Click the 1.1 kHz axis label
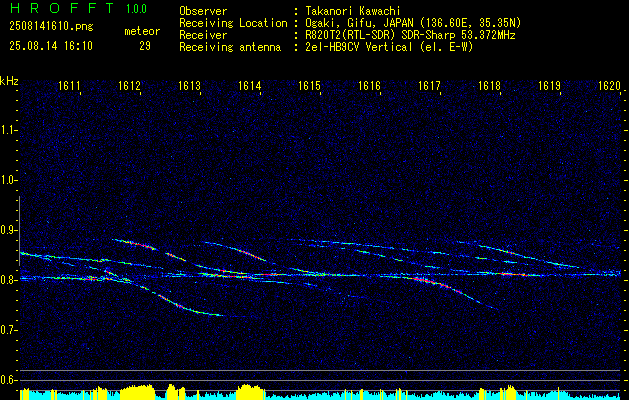 (8, 130)
